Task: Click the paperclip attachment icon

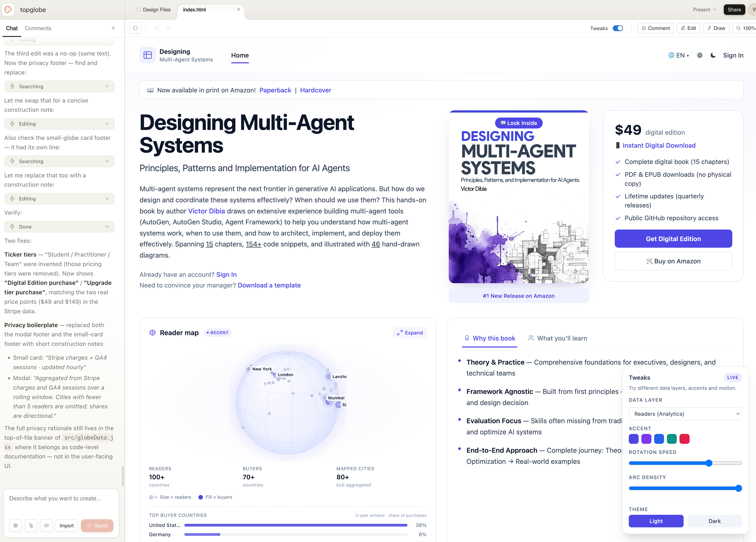Action: coord(31,526)
